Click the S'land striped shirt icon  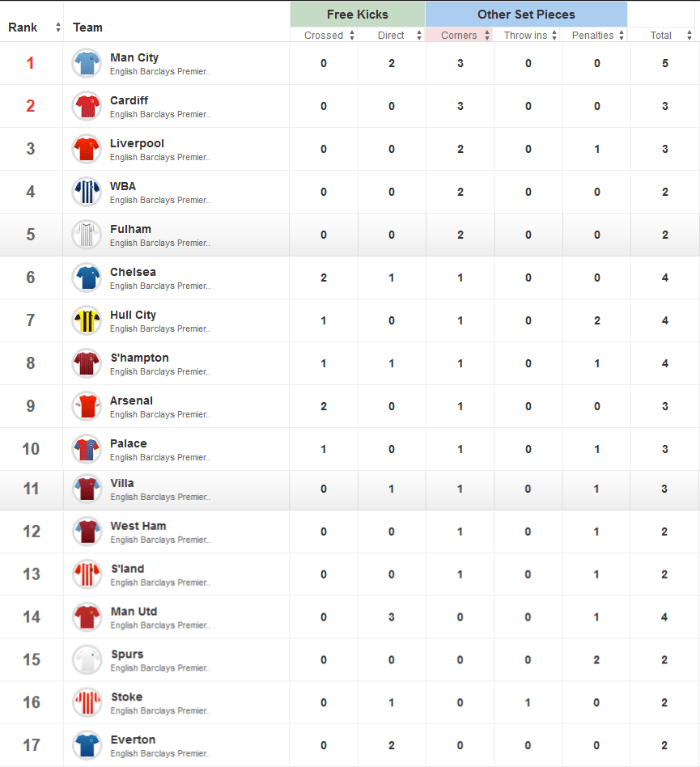87,574
